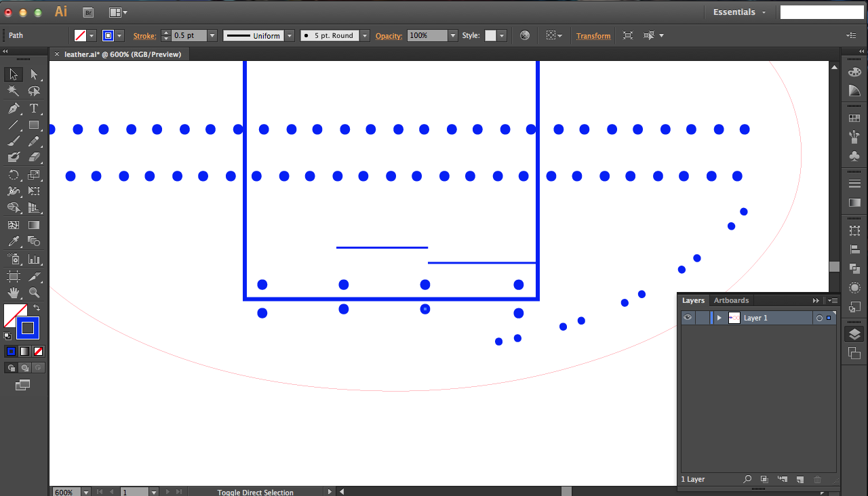
Task: Select the Direct Selection tool
Action: point(34,75)
